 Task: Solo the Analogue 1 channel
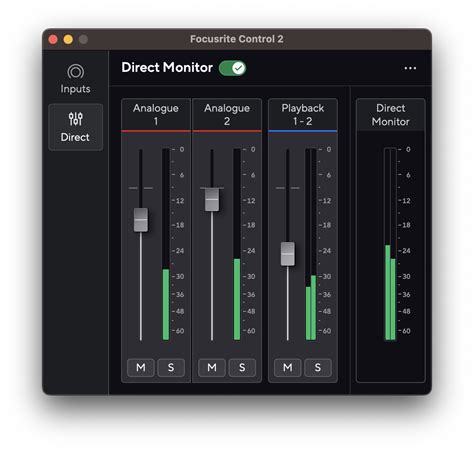(171, 367)
